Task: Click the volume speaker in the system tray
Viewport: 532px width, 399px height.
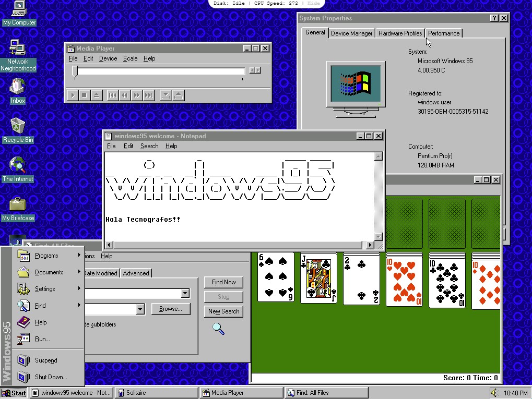Action: click(495, 392)
